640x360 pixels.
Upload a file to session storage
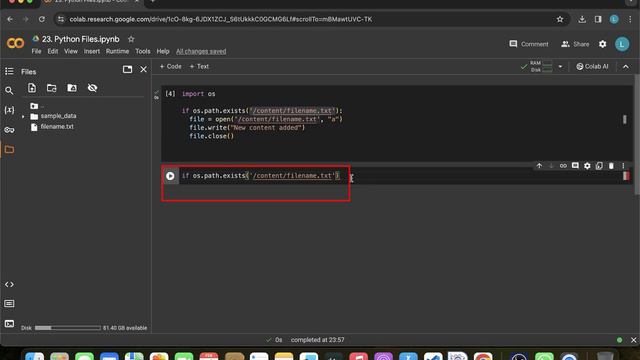32,88
